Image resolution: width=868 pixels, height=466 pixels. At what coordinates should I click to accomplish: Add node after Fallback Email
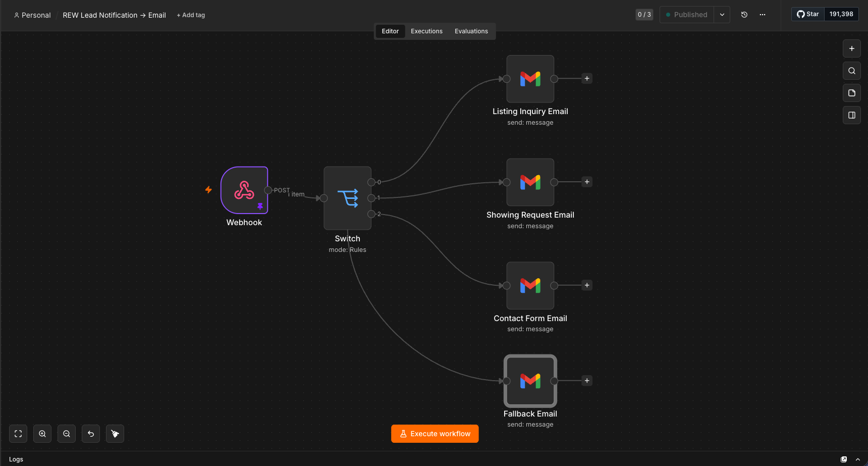pos(587,381)
